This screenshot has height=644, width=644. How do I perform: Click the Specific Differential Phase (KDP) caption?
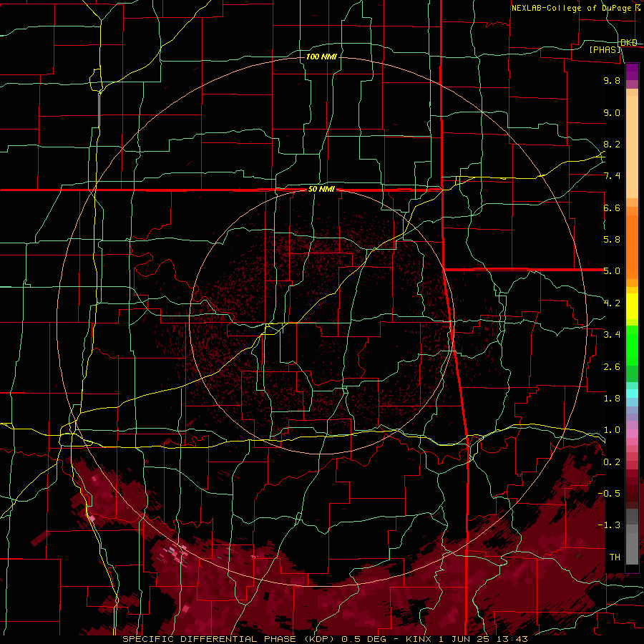pyautogui.click(x=326, y=639)
